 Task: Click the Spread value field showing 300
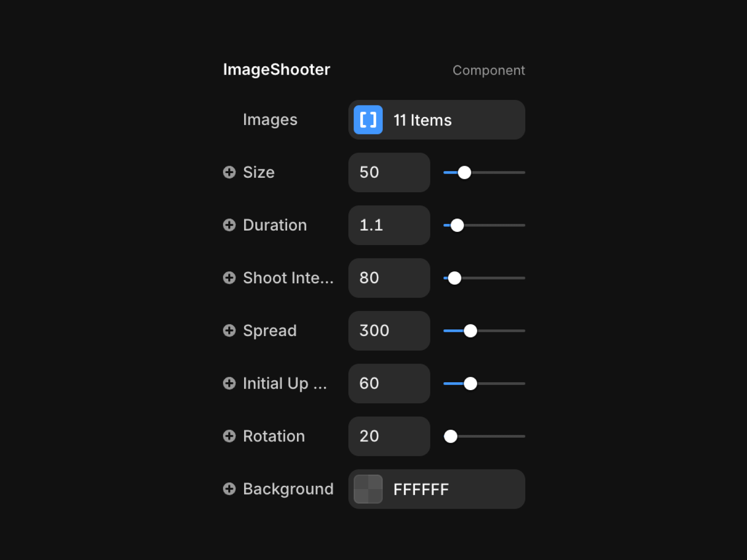pyautogui.click(x=389, y=330)
